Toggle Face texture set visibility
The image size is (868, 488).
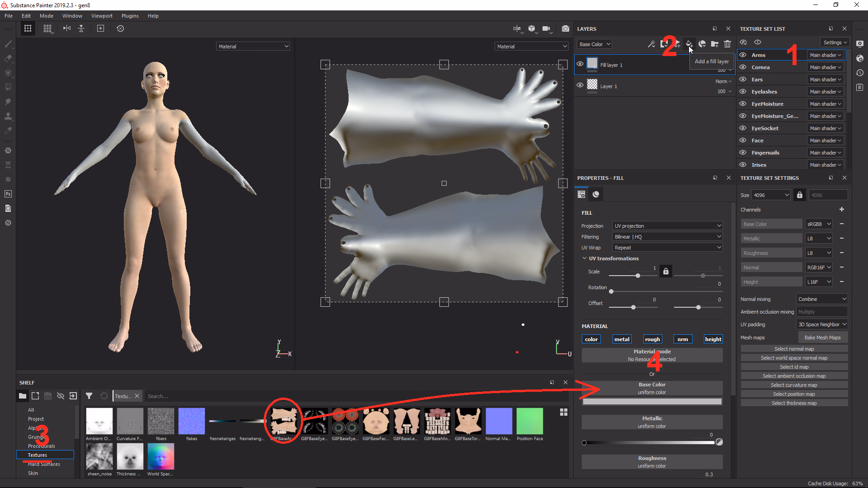[743, 140]
